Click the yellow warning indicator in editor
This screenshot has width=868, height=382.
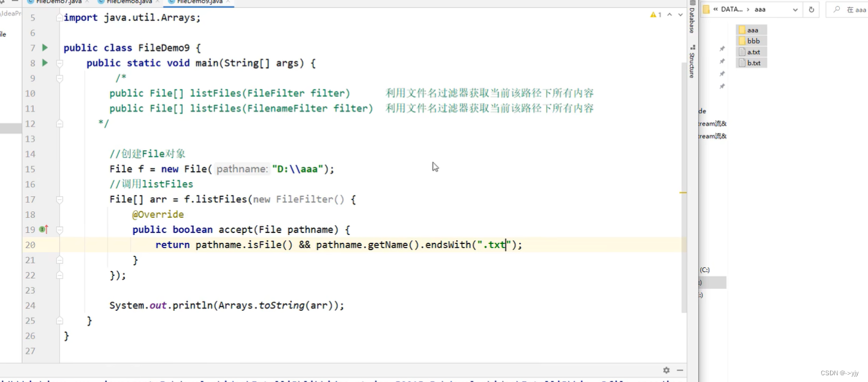pos(656,15)
